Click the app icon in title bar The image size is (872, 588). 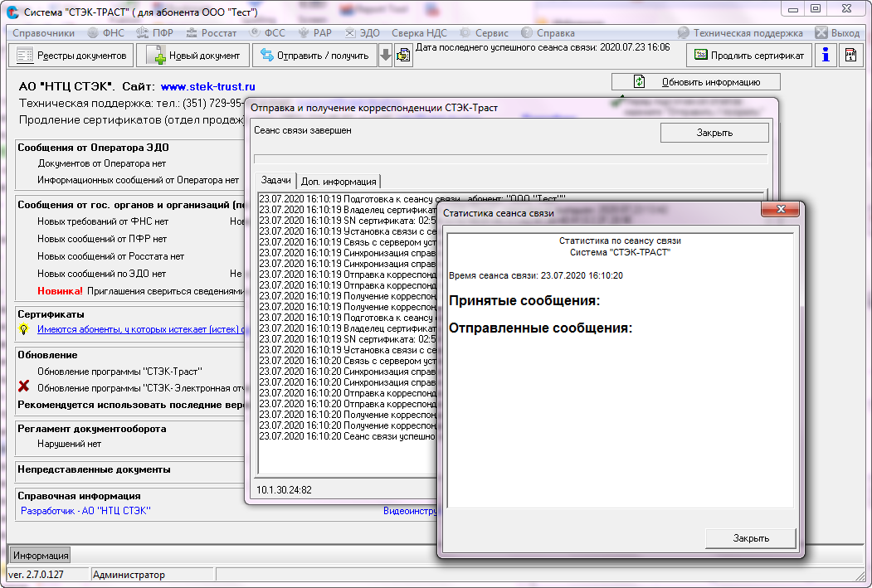pos(12,12)
